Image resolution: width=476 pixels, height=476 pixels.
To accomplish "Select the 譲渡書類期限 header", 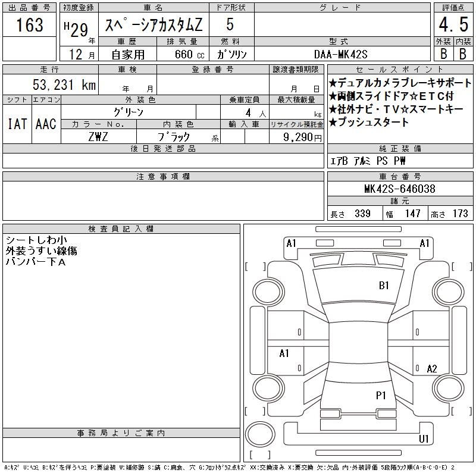I will (296, 70).
